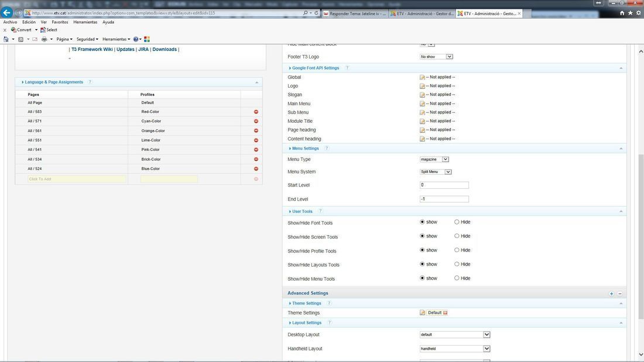
Task: Click the Convert toolbar button
Action: tap(21, 30)
